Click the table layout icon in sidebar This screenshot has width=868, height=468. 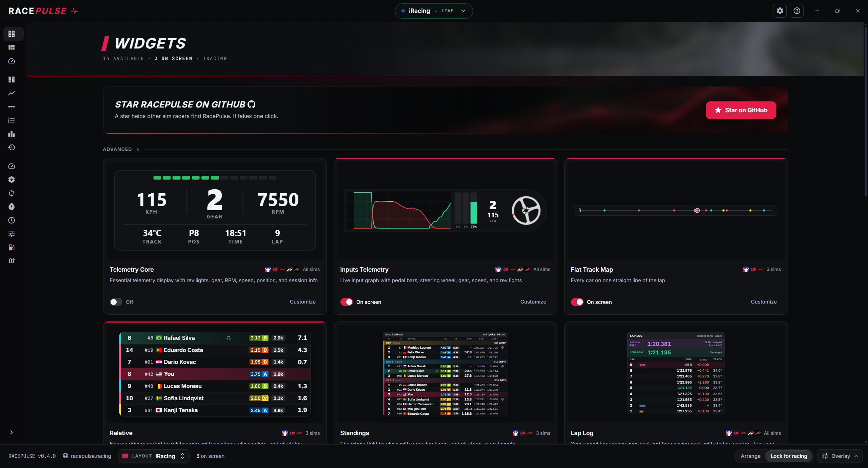(x=12, y=47)
